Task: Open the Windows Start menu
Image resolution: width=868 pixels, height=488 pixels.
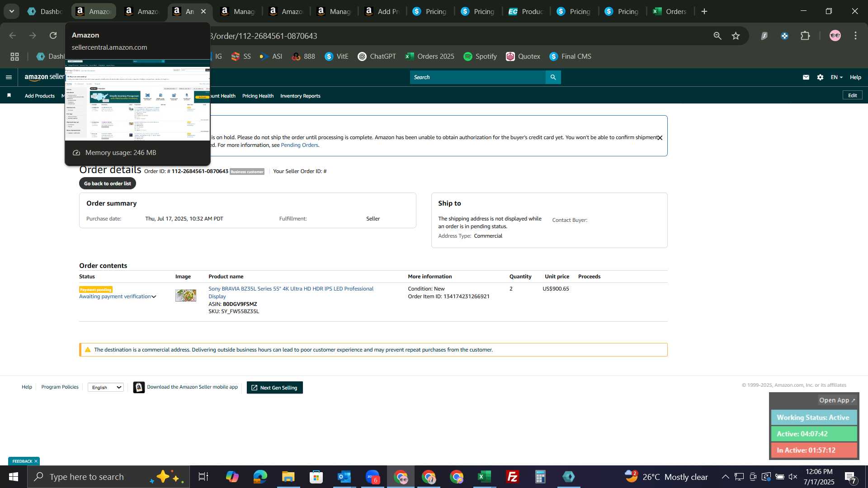Action: coord(13,477)
